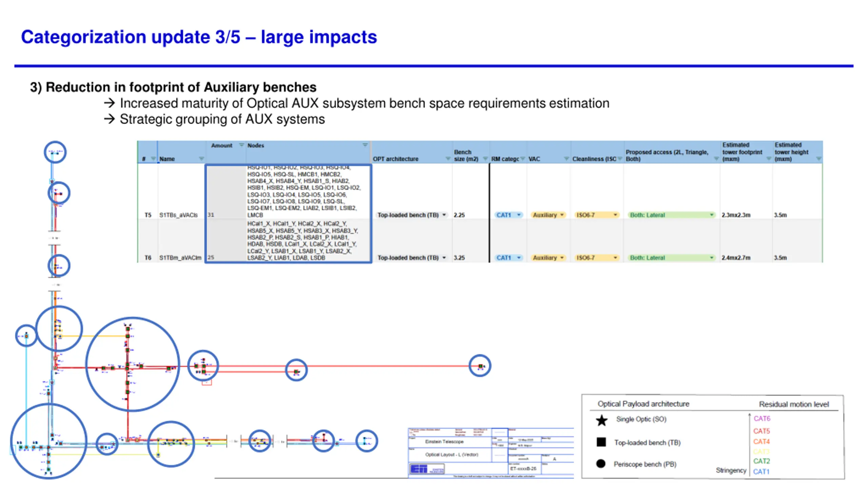Select the CAT5 residual motion color label
The height and width of the screenshot is (488, 868).
[x=762, y=431]
